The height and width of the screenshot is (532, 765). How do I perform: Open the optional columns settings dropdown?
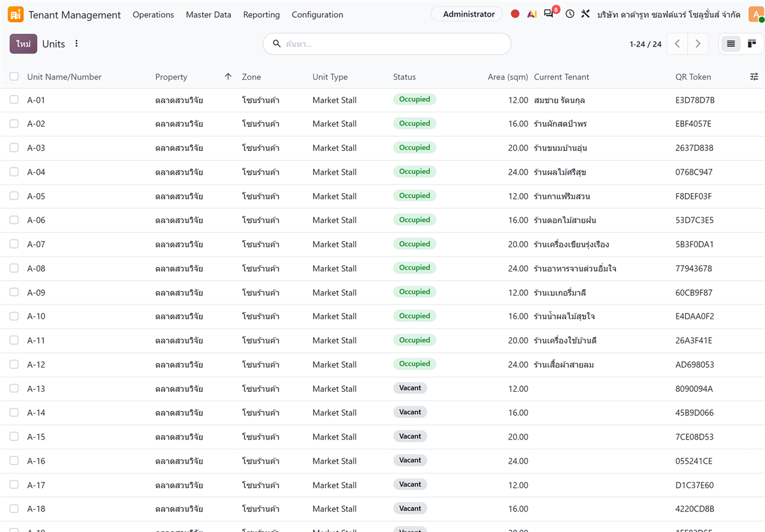(x=754, y=77)
